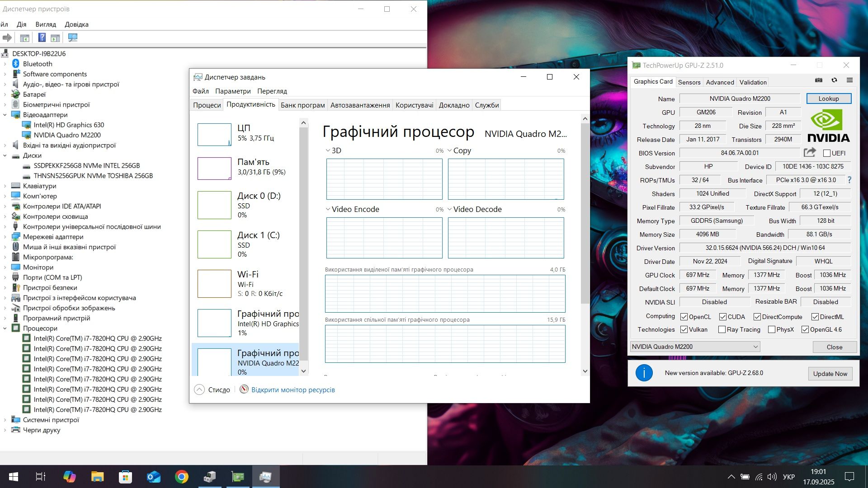Open File Explorer from taskbar
Screen dimensions: 868x488
click(97, 477)
